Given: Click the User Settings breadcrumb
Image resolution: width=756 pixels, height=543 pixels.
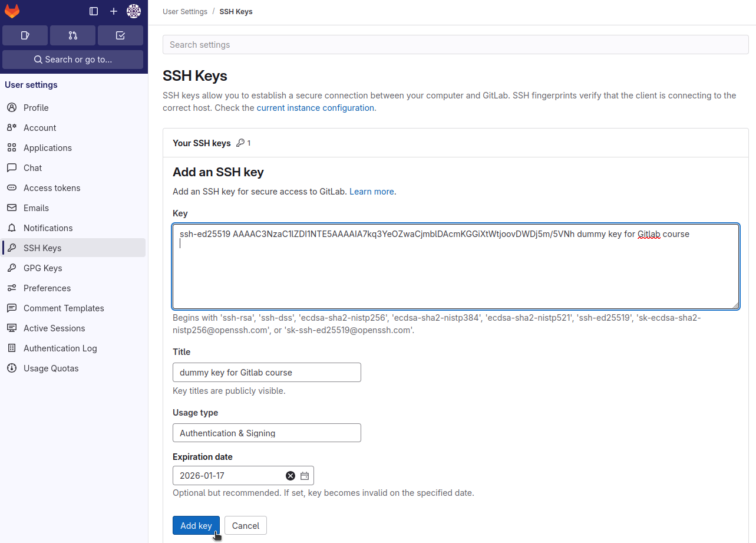Looking at the screenshot, I should tap(185, 12).
